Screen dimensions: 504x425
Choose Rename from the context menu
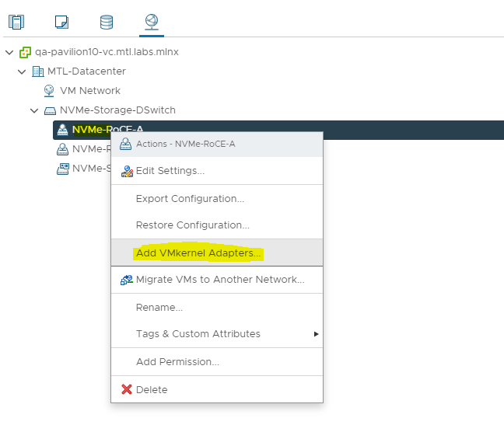click(x=217, y=308)
